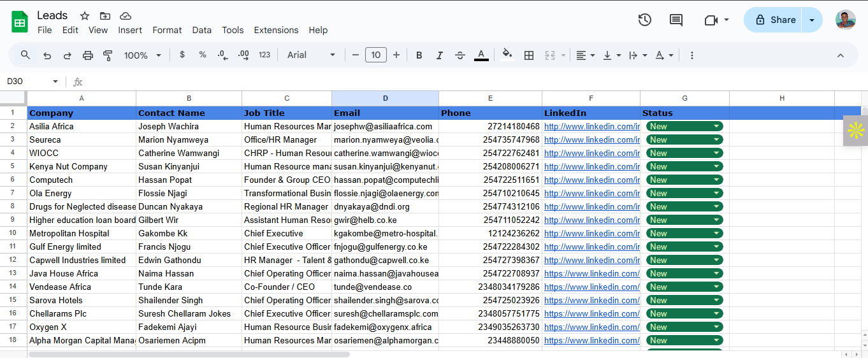Click the merge cells icon
The height and width of the screenshot is (358, 868).
tap(551, 55)
